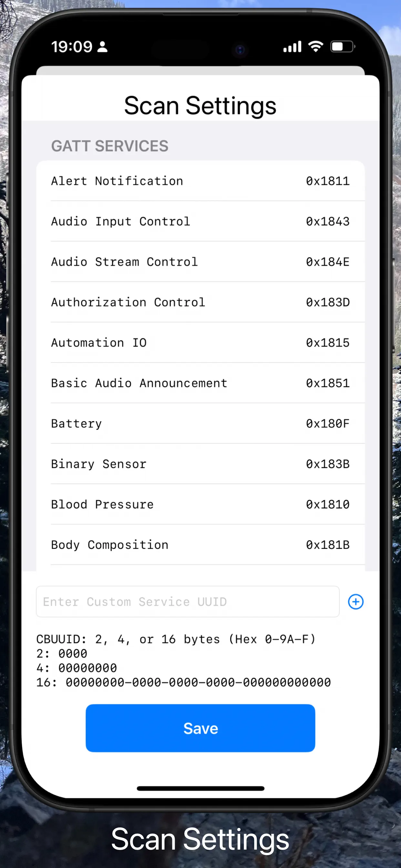
Task: Select the Binary Sensor service
Action: (200, 464)
